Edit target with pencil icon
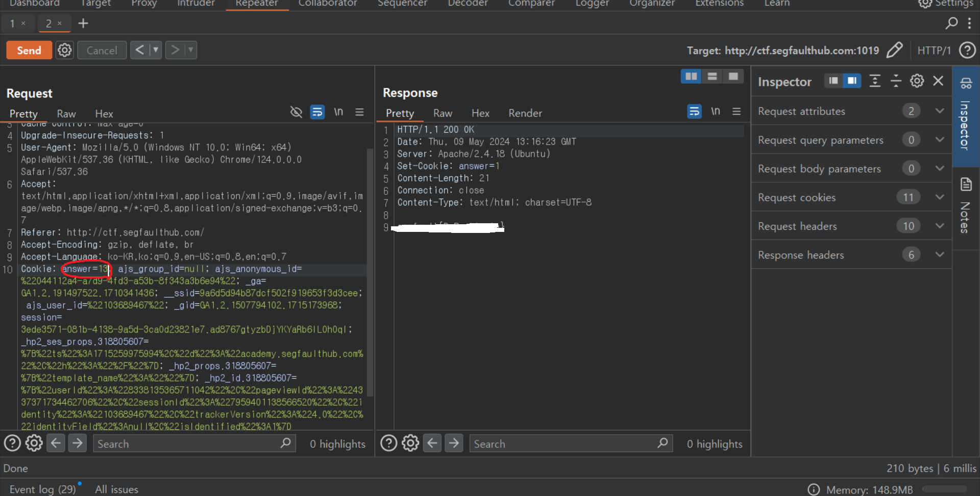 point(894,50)
